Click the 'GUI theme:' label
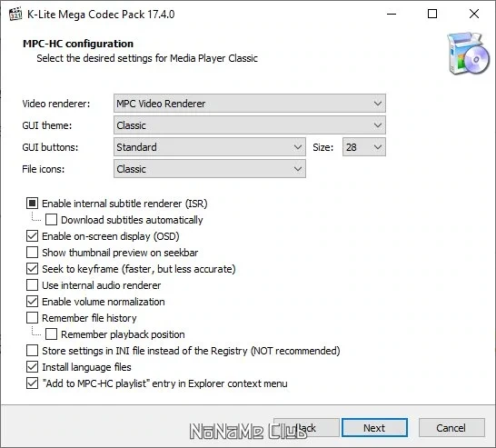The image size is (496, 448). click(47, 125)
